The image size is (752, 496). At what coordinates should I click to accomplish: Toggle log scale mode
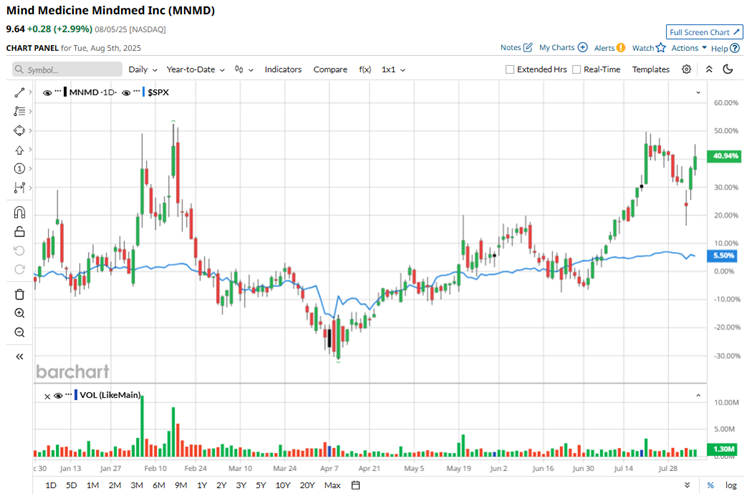click(x=730, y=485)
